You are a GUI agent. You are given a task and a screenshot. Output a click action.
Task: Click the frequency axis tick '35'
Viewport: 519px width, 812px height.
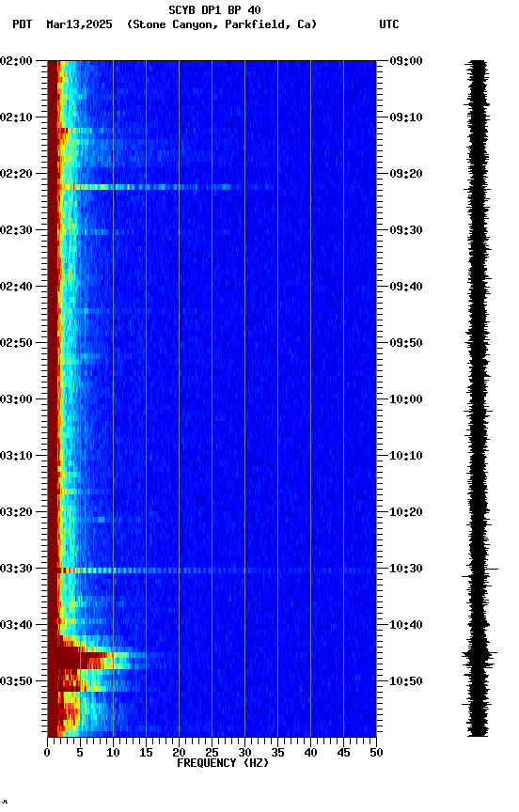pyautogui.click(x=277, y=753)
